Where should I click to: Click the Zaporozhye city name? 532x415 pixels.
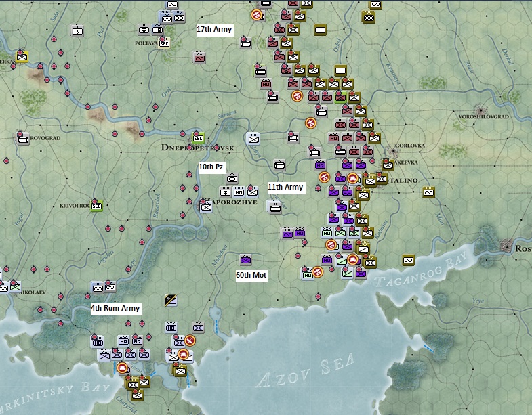coord(233,202)
